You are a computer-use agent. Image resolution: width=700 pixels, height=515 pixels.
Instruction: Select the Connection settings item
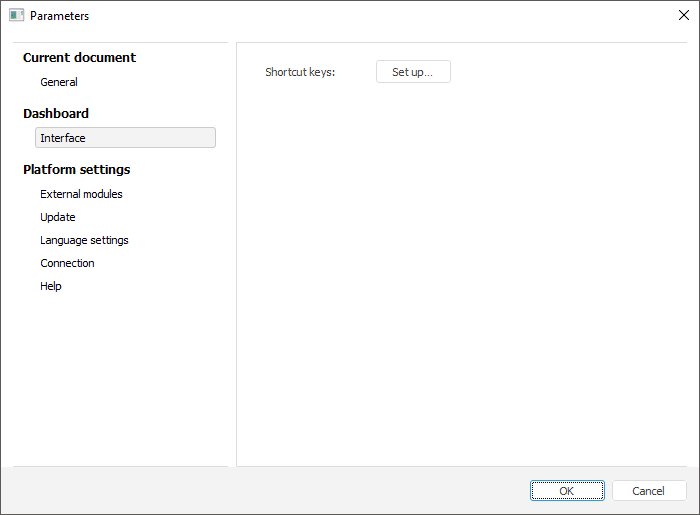pyautogui.click(x=67, y=263)
